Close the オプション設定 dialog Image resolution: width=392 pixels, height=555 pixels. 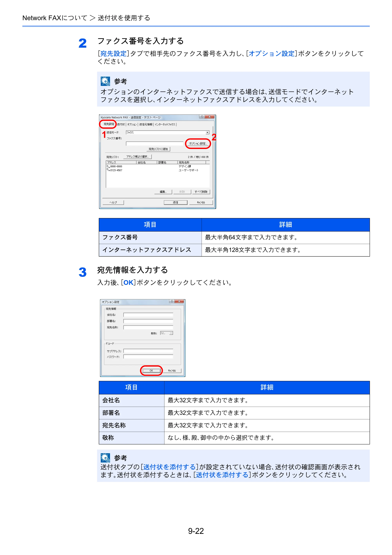(x=179, y=302)
